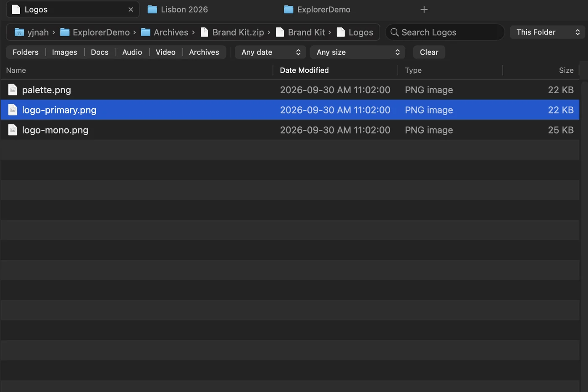
Task: Click the Brand Kit.zip archive icon
Action: [x=205, y=32]
